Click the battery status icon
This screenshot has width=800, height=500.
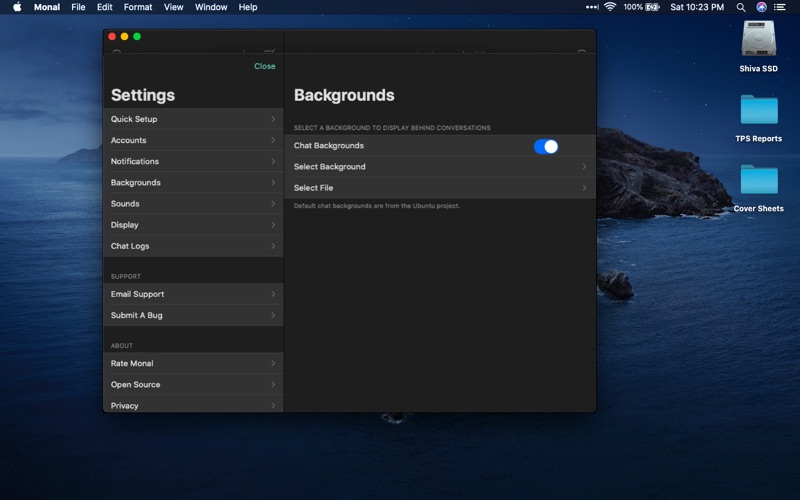(653, 7)
